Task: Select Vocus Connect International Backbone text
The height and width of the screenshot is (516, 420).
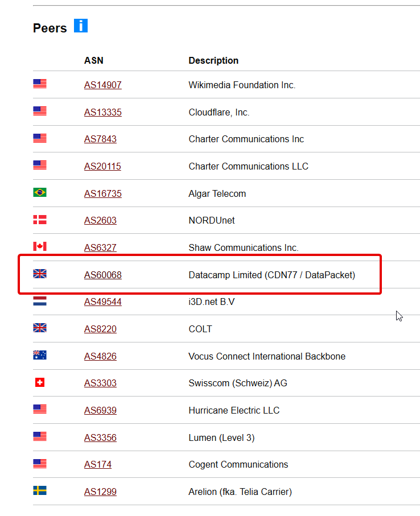Action: coord(267,356)
